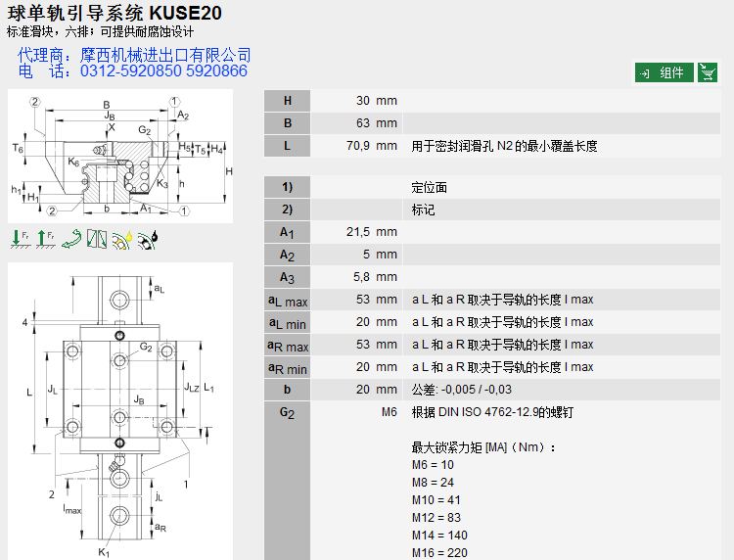Open the top-view carriage rail drawing
The width and height of the screenshot is (734, 560).
120,411
